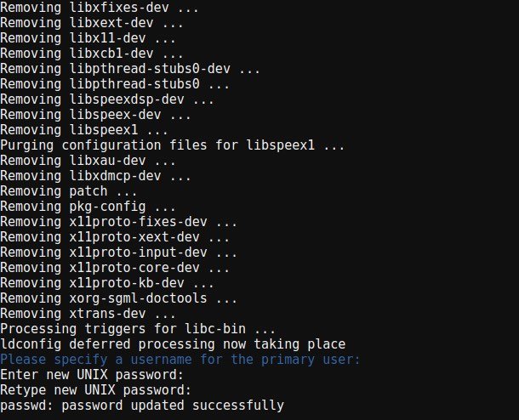Click the 'password updated successfully' message

pos(142,406)
